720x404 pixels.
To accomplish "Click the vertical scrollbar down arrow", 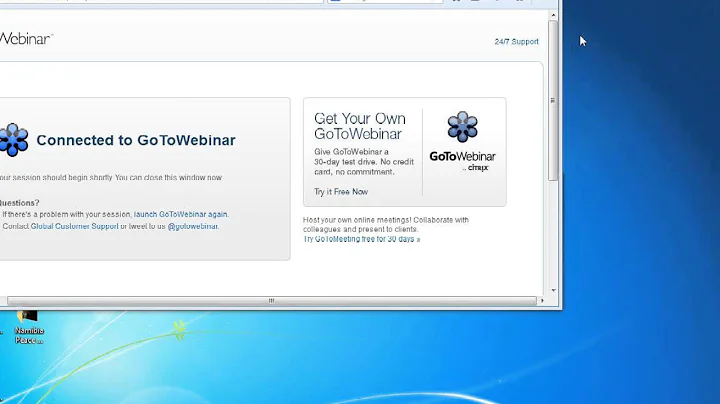I will tap(553, 290).
